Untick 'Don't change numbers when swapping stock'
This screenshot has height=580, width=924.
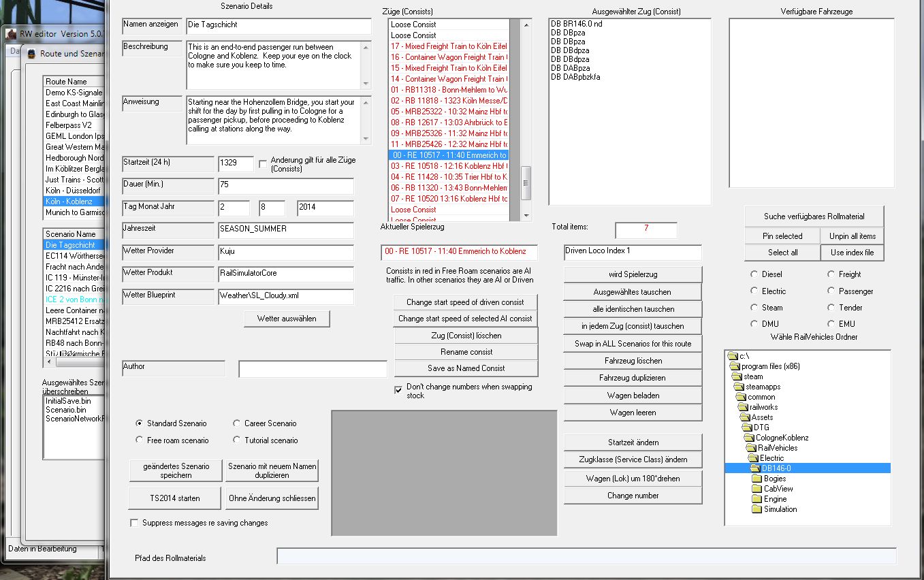(x=398, y=390)
